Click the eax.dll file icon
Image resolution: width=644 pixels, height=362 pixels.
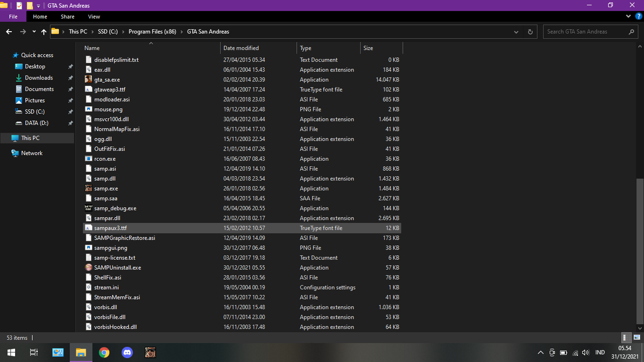pyautogui.click(x=89, y=70)
